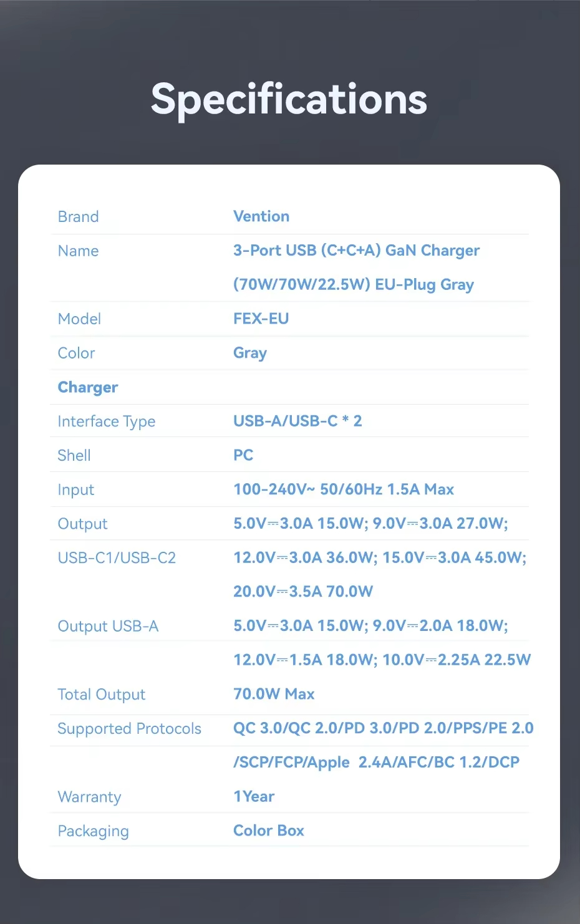Click the 70.0W Max total output value
The width and height of the screenshot is (580, 924).
click(274, 694)
